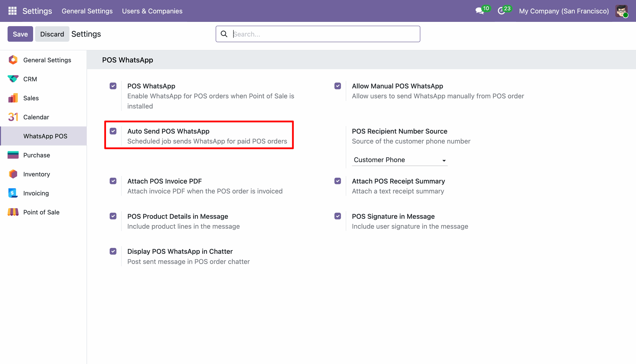Disable POS Product Details in Message
This screenshot has width=636, height=364.
point(113,216)
